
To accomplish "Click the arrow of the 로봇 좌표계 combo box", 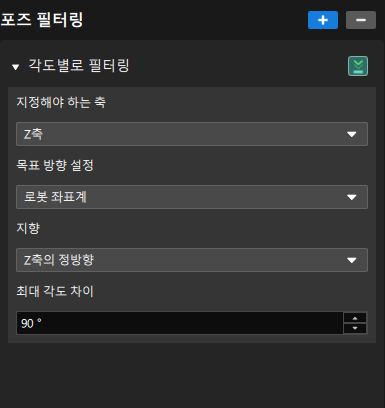I will click(351, 197).
